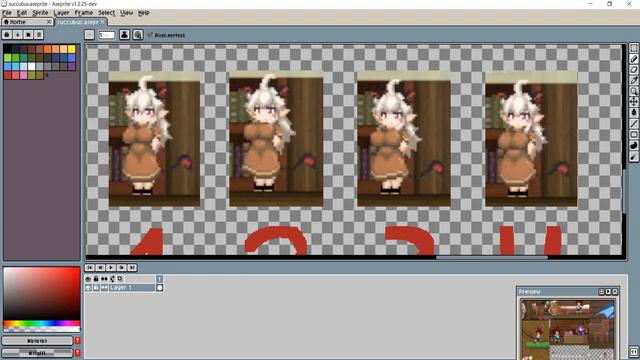640x360 pixels.
Task: Go to the previous frame
Action: click(100, 267)
